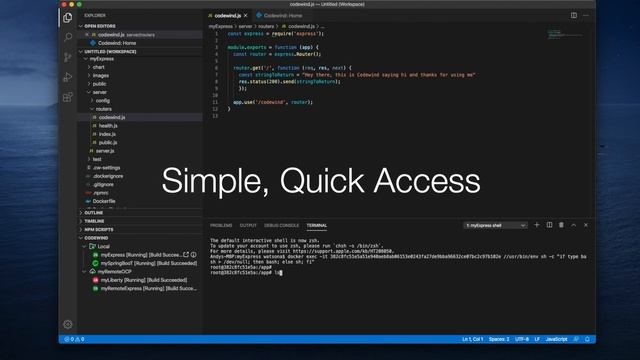This screenshot has height=360, width=640.
Task: Switch to the codewind.js editor tab
Action: tap(227, 16)
